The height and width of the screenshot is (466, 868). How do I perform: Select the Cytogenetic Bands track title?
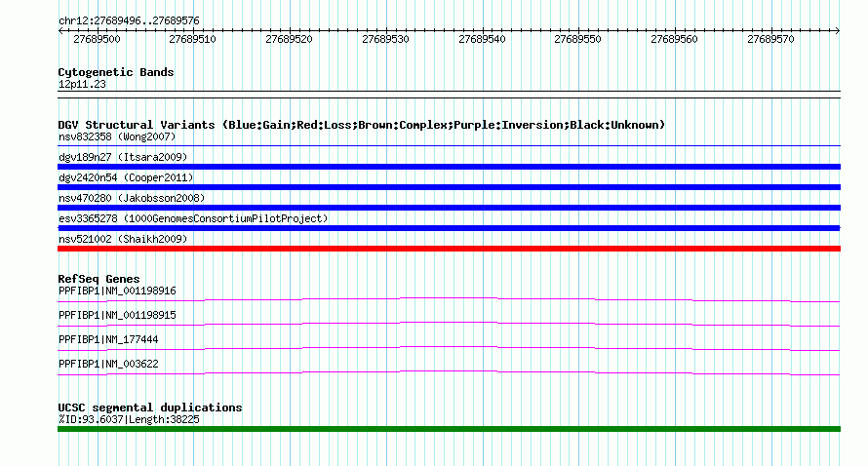pyautogui.click(x=116, y=72)
